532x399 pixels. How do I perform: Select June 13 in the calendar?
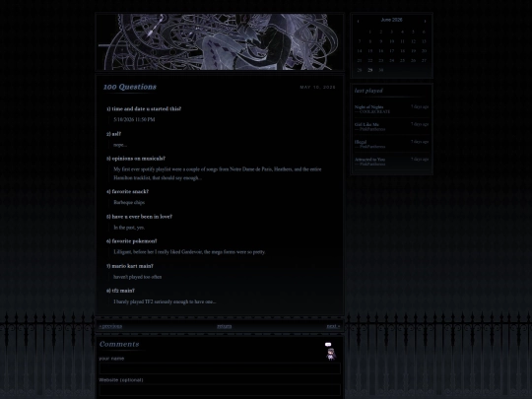click(424, 41)
